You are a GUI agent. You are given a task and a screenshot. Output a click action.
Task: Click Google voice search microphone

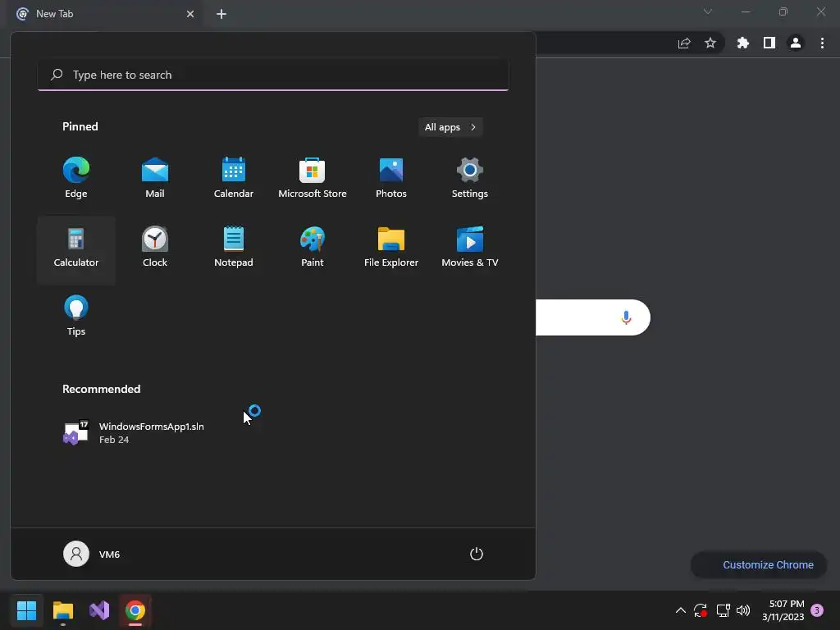click(626, 317)
